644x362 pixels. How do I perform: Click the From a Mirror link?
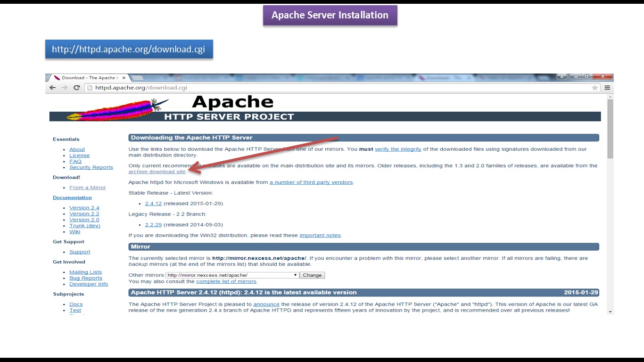87,188
